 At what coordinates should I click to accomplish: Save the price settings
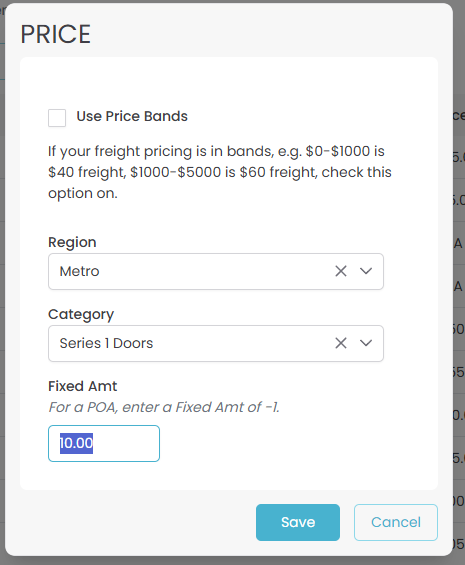pyautogui.click(x=298, y=522)
